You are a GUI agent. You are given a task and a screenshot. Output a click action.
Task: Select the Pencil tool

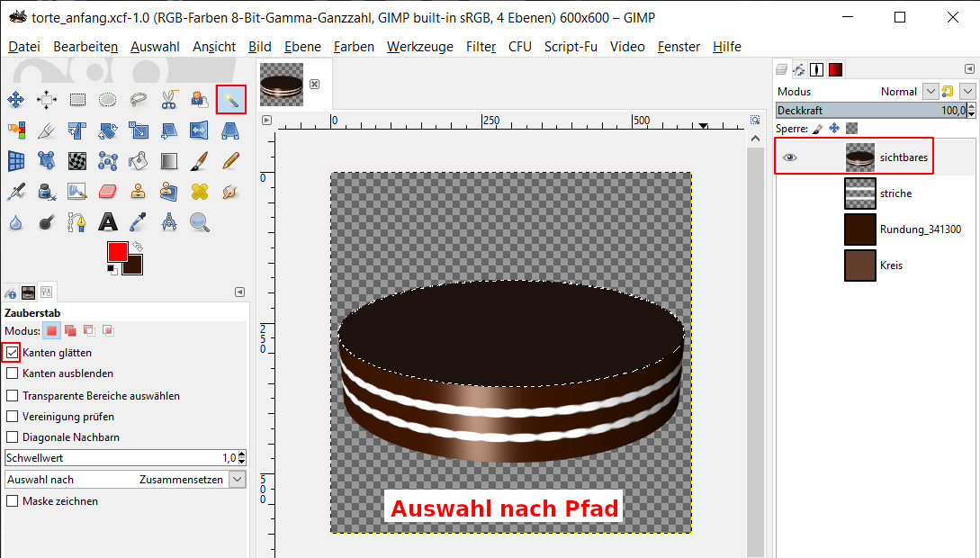click(x=230, y=160)
